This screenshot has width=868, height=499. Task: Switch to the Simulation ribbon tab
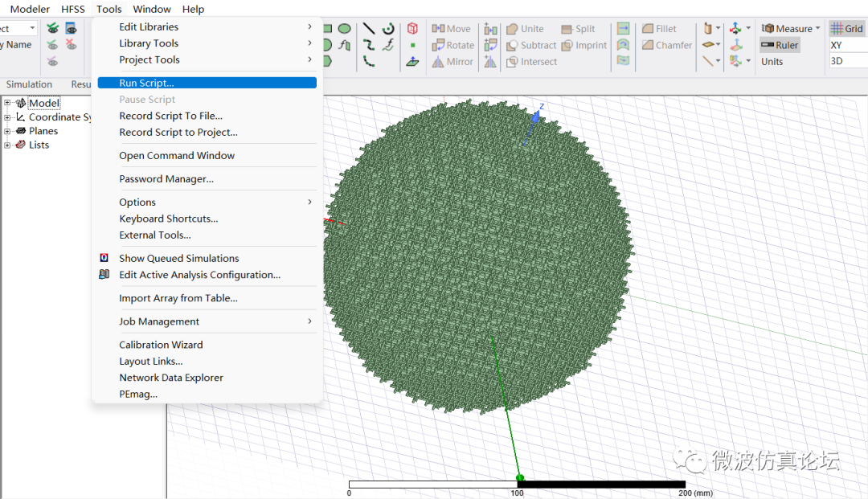click(29, 84)
